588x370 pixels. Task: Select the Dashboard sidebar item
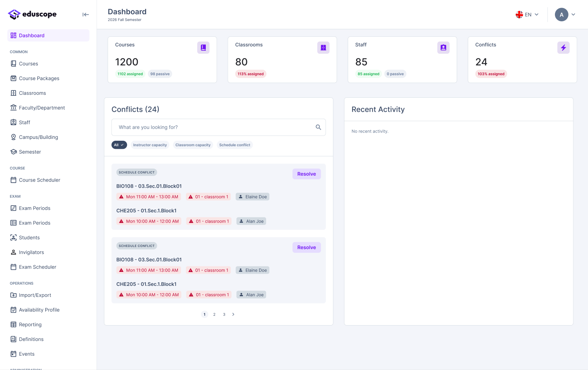(x=49, y=36)
